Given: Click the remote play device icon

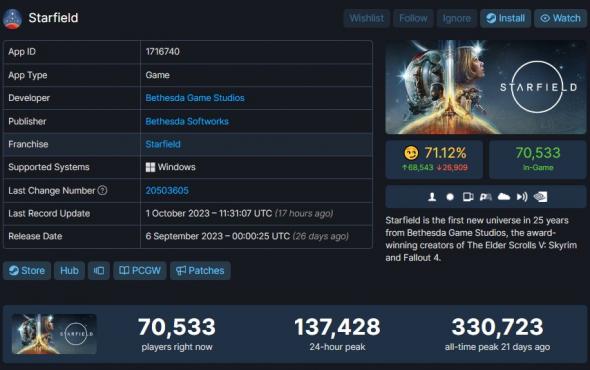Looking at the screenshot, I should tap(468, 197).
